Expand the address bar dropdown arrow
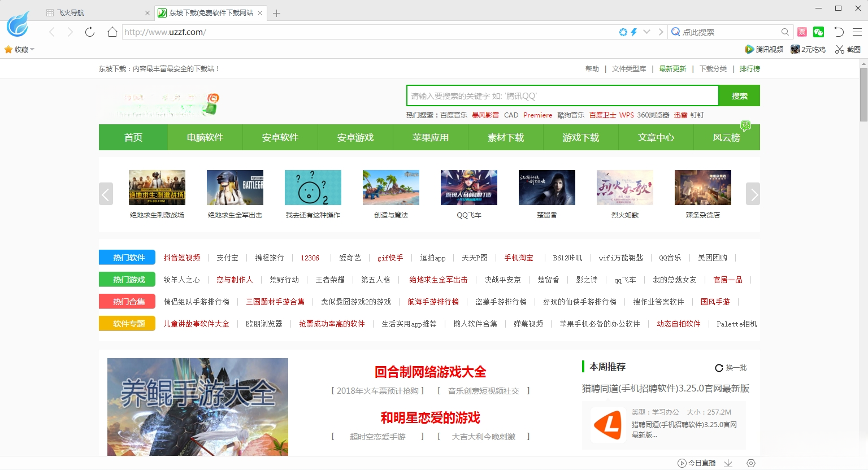868x470 pixels. (646, 32)
